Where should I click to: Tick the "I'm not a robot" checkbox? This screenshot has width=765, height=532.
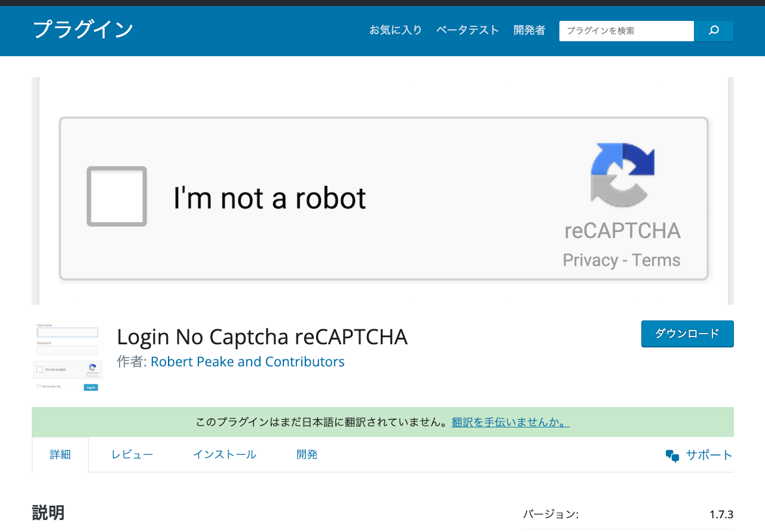click(117, 196)
